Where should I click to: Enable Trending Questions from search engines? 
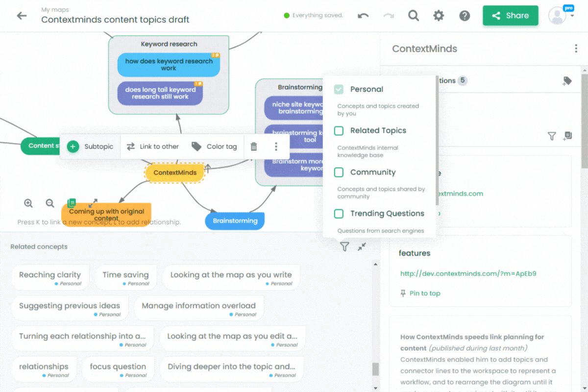click(339, 214)
